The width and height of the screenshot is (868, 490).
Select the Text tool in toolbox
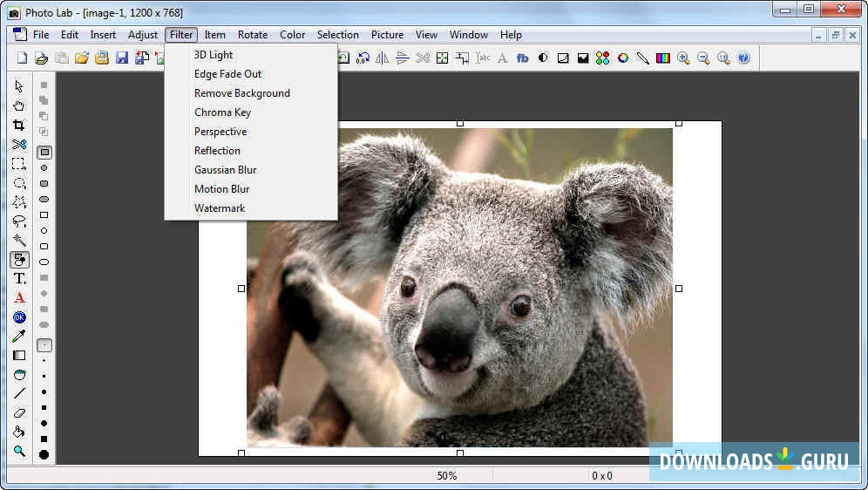[19, 278]
